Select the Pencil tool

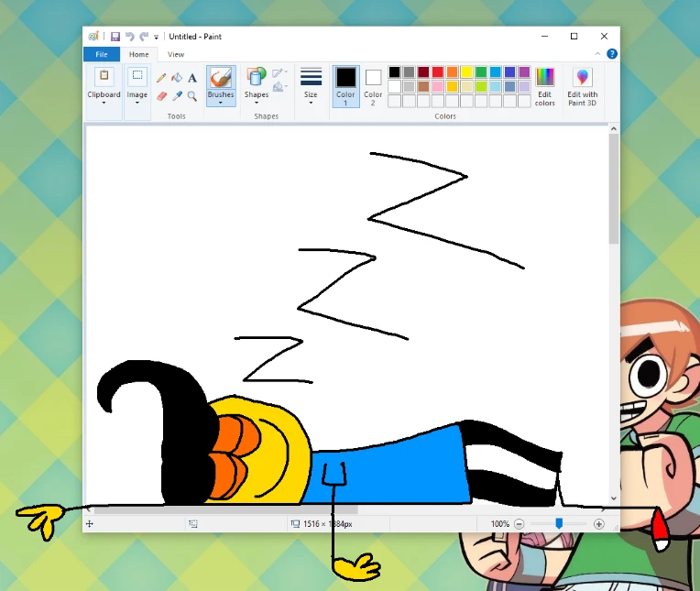162,78
